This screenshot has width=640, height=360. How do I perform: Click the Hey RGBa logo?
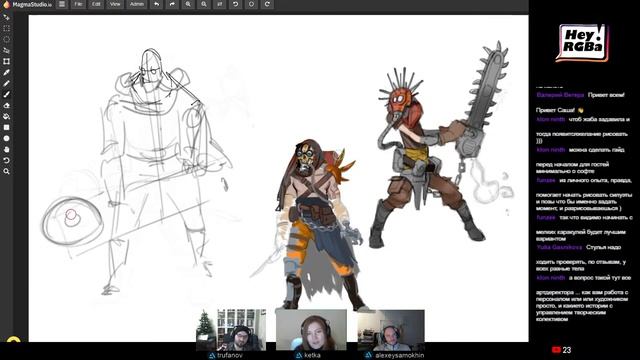(582, 42)
